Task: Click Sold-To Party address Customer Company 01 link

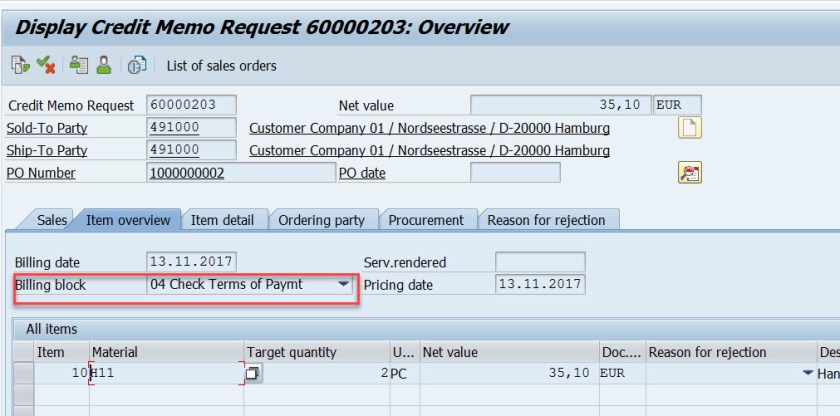Action: (x=429, y=128)
